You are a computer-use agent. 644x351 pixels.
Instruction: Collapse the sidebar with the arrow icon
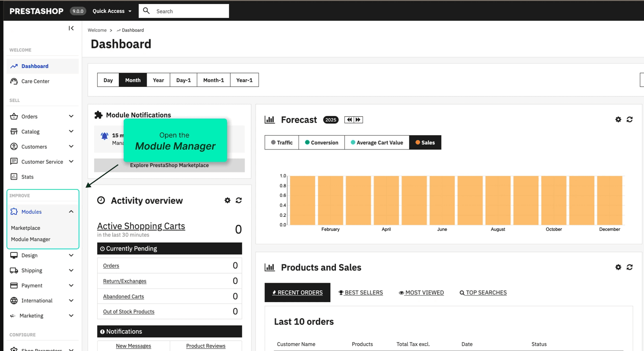pyautogui.click(x=71, y=28)
